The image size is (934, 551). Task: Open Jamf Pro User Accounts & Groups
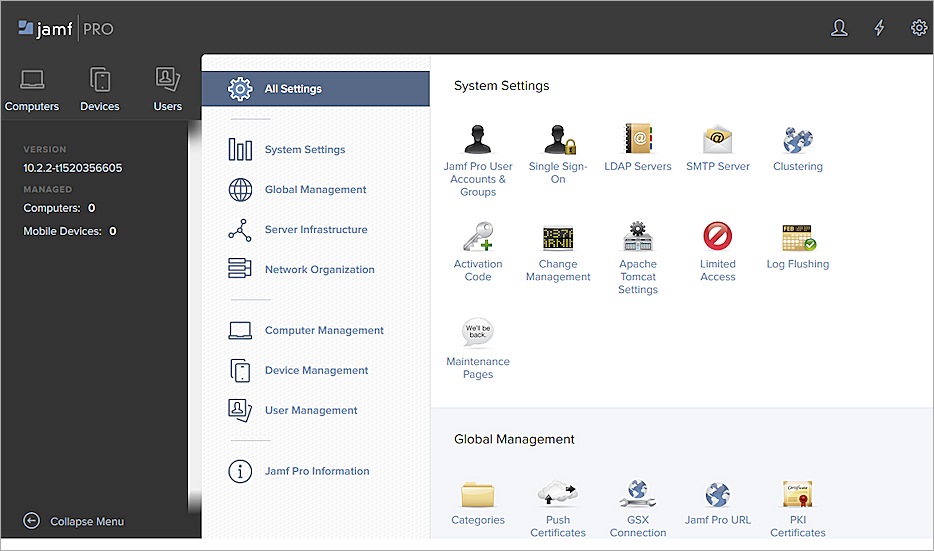point(478,140)
